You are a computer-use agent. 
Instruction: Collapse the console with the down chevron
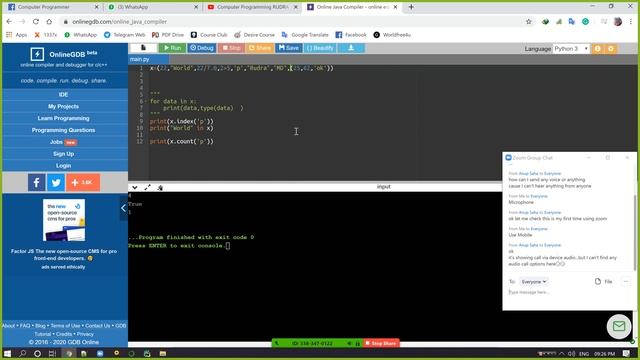coord(135,187)
